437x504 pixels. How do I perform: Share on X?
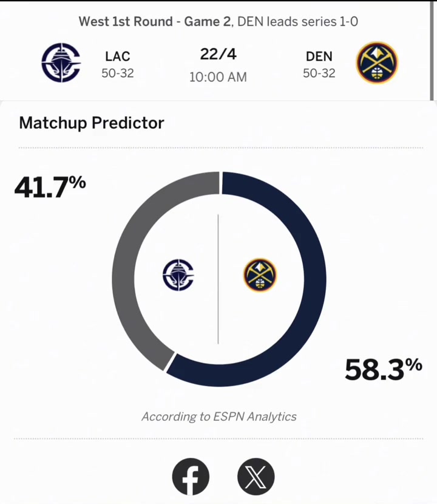[256, 476]
